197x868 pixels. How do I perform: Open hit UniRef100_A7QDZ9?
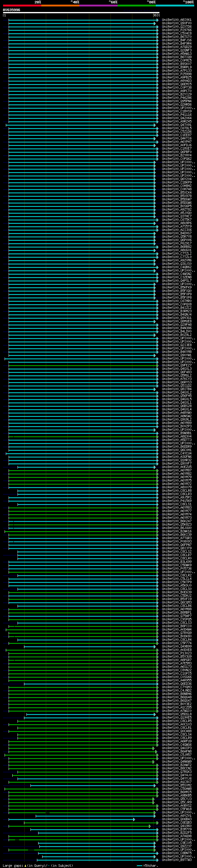(176, 47)
